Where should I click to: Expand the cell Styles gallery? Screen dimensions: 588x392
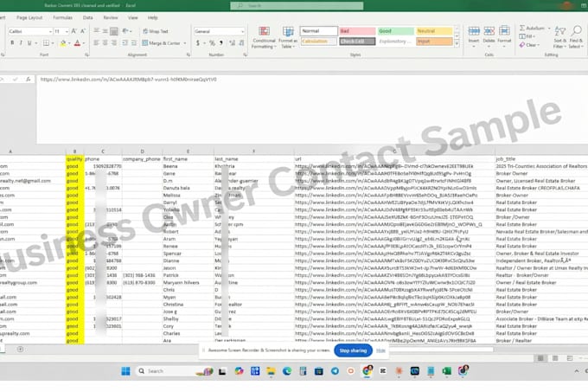[457, 44]
